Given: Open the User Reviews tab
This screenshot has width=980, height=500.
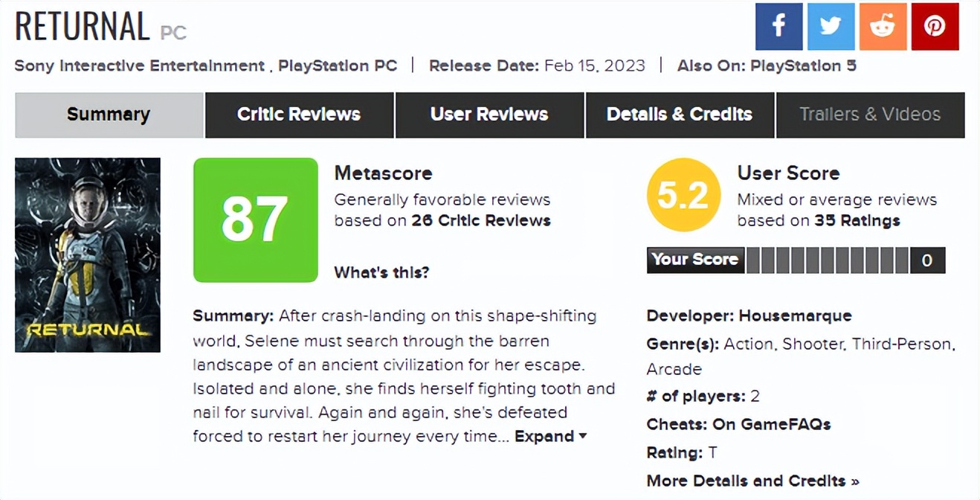Looking at the screenshot, I should 489,115.
